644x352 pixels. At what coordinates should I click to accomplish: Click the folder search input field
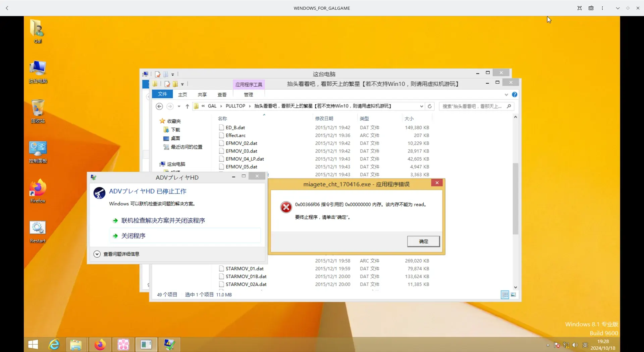(474, 106)
